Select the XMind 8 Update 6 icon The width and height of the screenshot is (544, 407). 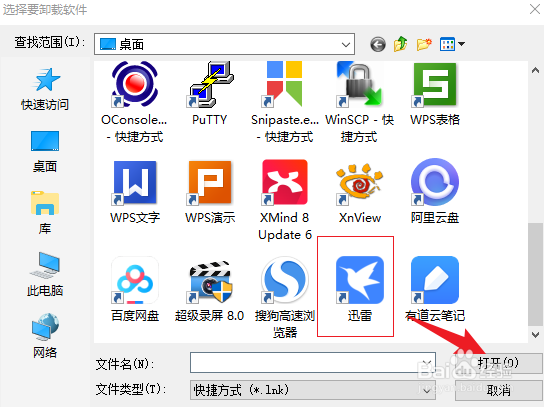pyautogui.click(x=284, y=183)
